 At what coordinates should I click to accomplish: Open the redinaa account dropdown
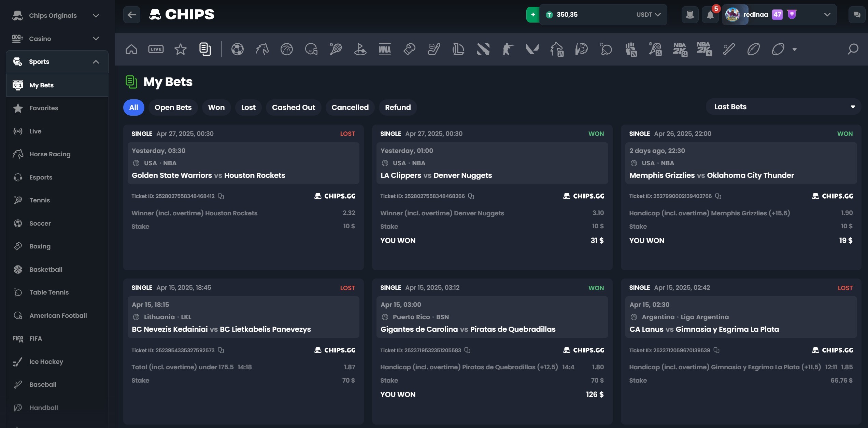pyautogui.click(x=827, y=15)
